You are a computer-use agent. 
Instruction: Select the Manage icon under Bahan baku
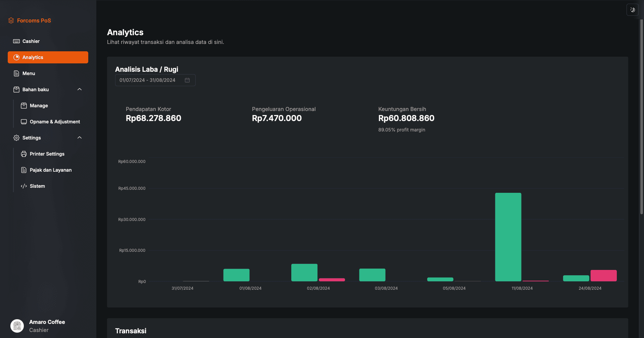23,105
